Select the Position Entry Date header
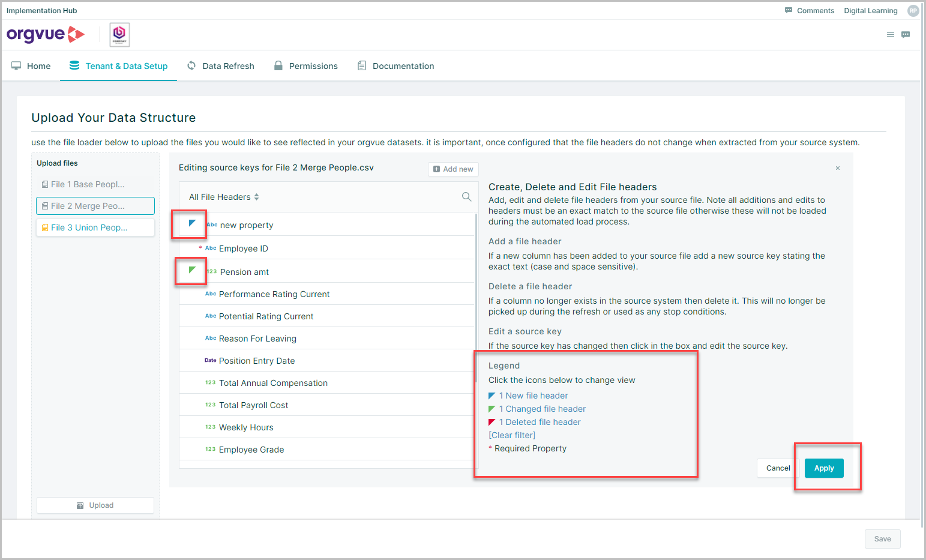926x560 pixels. (326, 361)
